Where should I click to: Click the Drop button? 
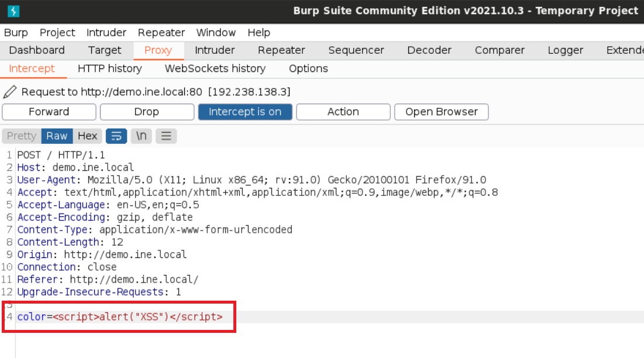pos(147,112)
